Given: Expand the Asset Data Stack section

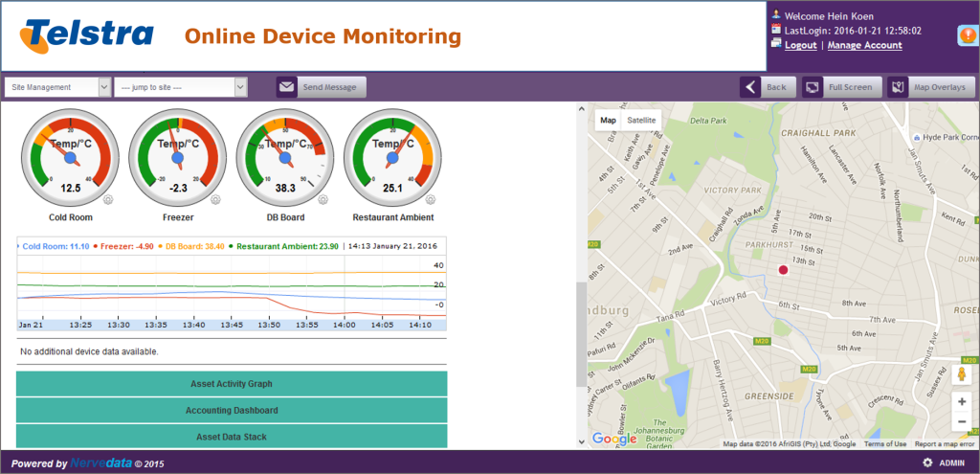Looking at the screenshot, I should 232,437.
